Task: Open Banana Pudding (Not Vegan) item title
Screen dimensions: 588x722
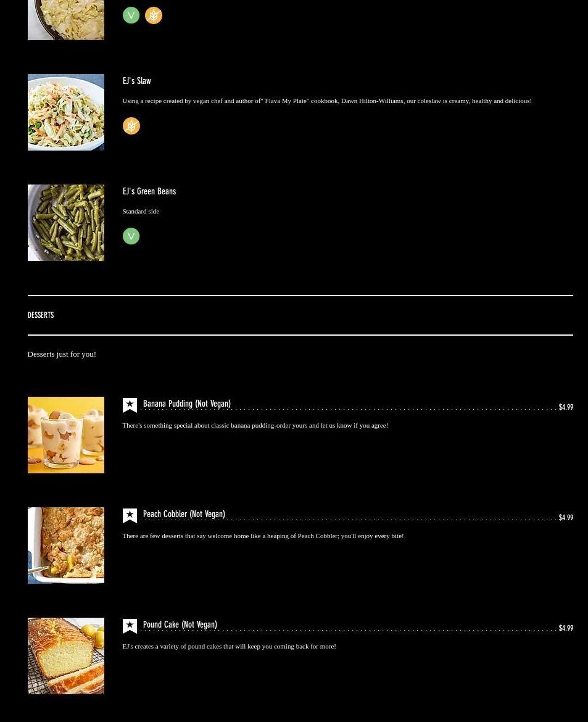Action: (x=187, y=404)
